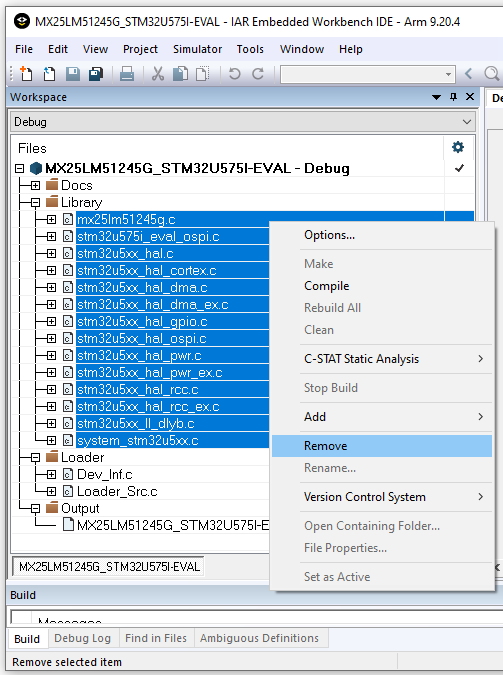Image resolution: width=503 pixels, height=675 pixels.
Task: Open the Window menu
Action: (x=302, y=49)
